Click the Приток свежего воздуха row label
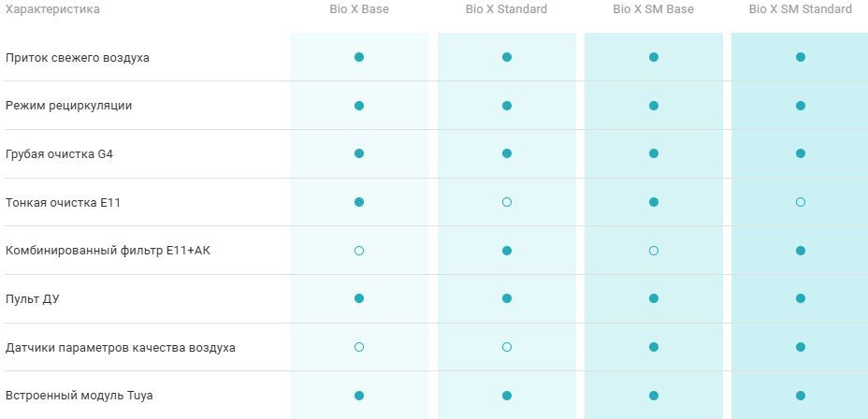 tap(78, 58)
